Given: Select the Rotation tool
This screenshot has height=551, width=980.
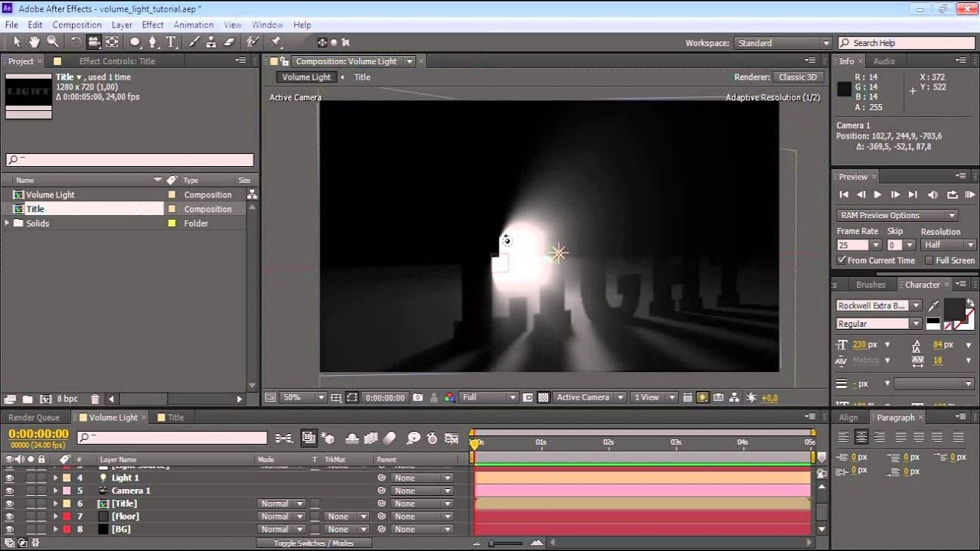Looking at the screenshot, I should click(76, 42).
